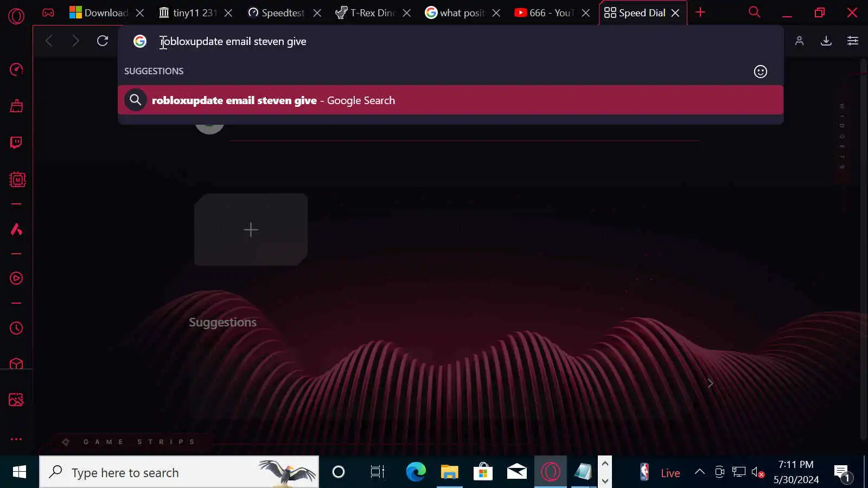Open GX Corner gamepad icon
The image size is (868, 488).
pos(48,12)
